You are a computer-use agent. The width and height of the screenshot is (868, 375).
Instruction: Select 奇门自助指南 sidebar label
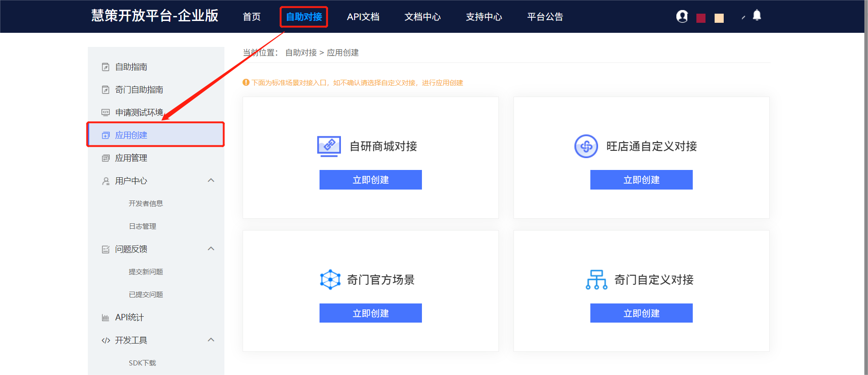139,90
